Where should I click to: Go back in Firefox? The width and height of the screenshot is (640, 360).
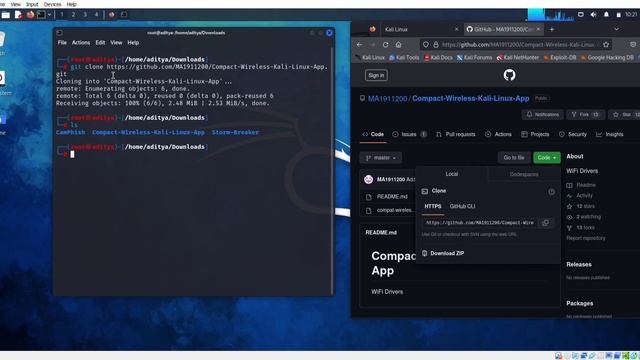pos(360,44)
